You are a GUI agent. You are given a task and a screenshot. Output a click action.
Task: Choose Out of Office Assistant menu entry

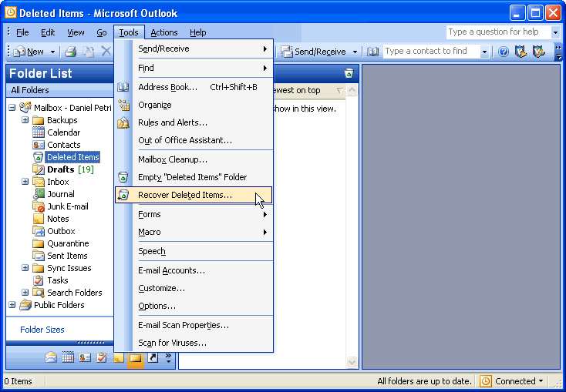tap(194, 140)
